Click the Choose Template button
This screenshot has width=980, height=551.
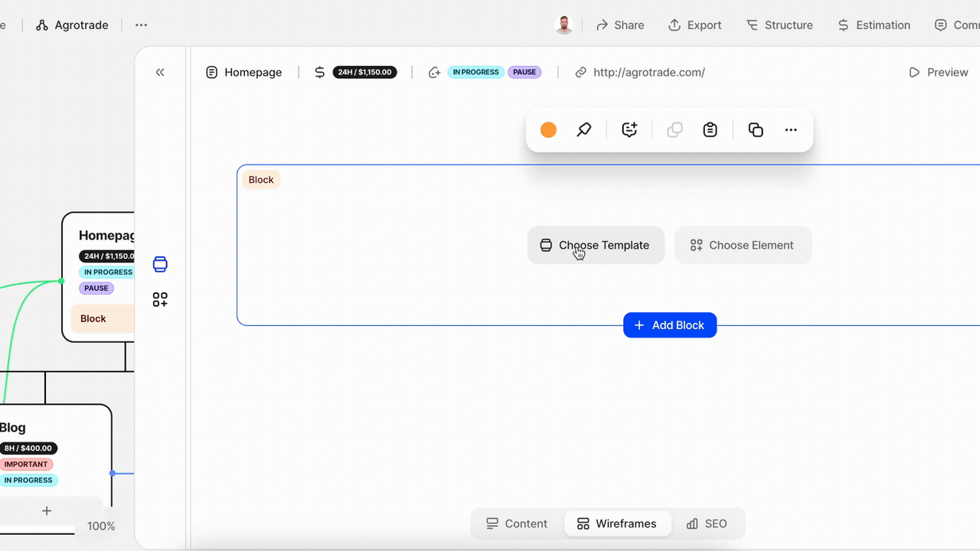(596, 245)
